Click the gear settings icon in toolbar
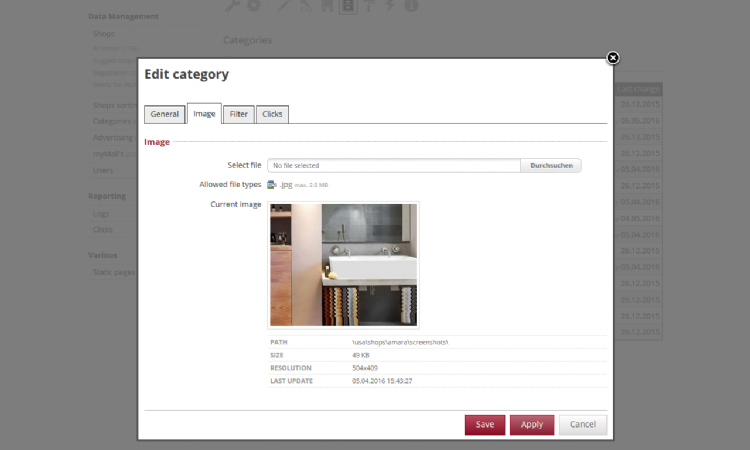This screenshot has height=450, width=750. click(254, 5)
